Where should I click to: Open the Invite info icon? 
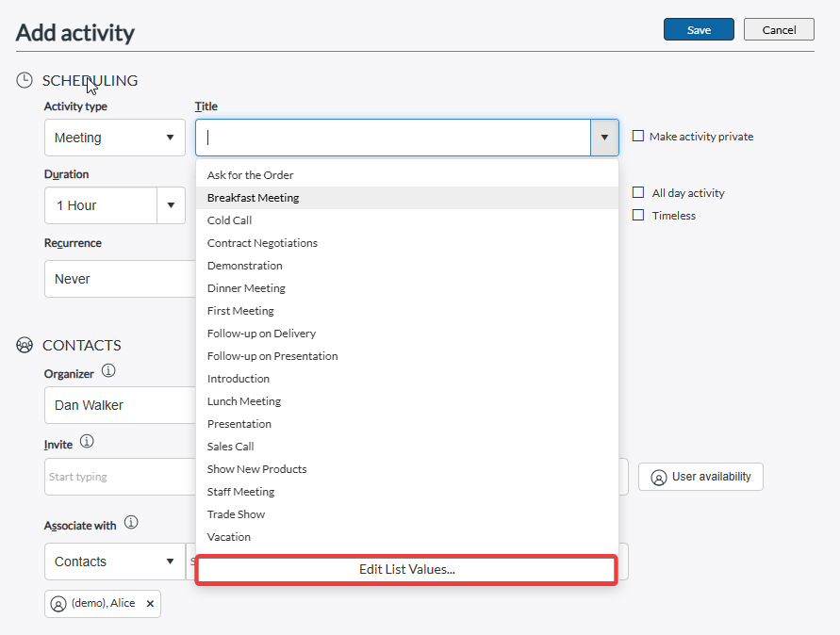coord(87,441)
